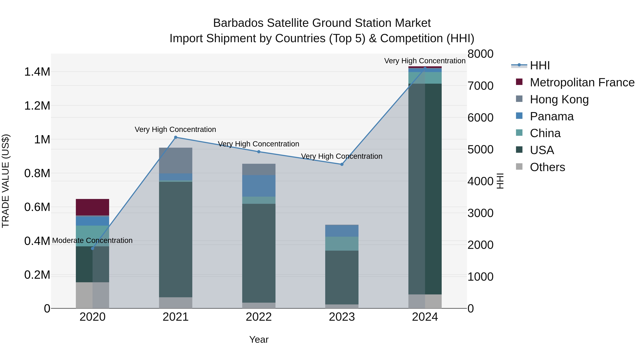This screenshot has width=644, height=362.
Task: Click the chart title 'Barbados Satellite Ground Station Market'
Action: click(322, 23)
